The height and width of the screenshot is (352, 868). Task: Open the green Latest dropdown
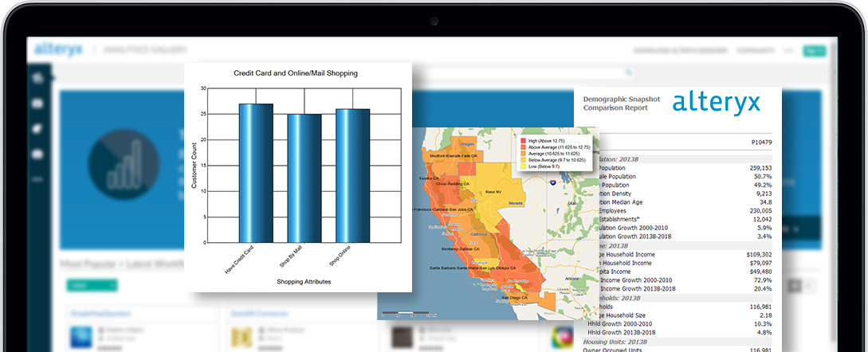pos(92,285)
